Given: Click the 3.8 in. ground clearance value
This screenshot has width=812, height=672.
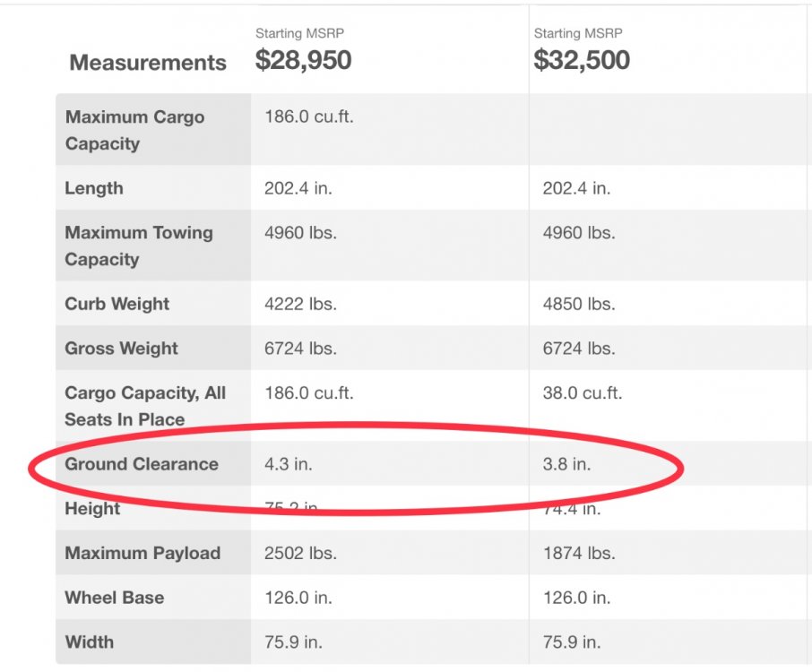Looking at the screenshot, I should coord(566,464).
